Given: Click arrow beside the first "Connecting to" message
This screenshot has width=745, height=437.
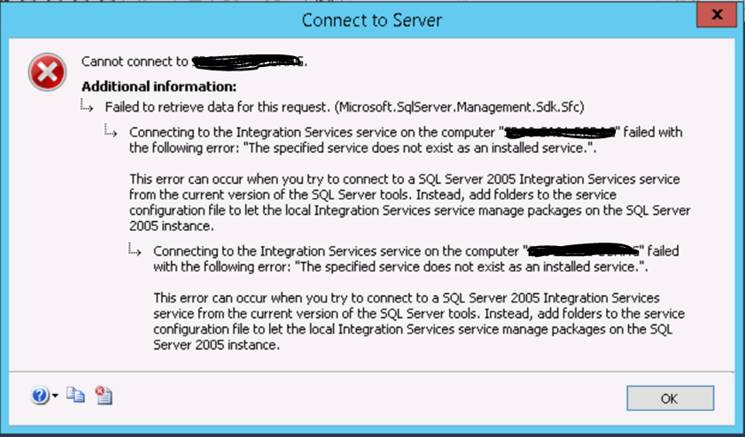Looking at the screenshot, I should pyautogui.click(x=111, y=133).
